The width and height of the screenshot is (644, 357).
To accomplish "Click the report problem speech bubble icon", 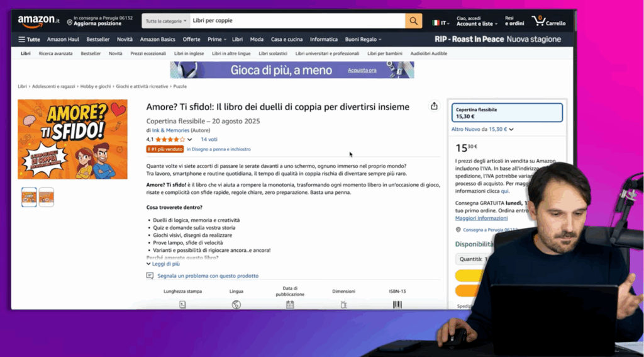I will click(150, 276).
